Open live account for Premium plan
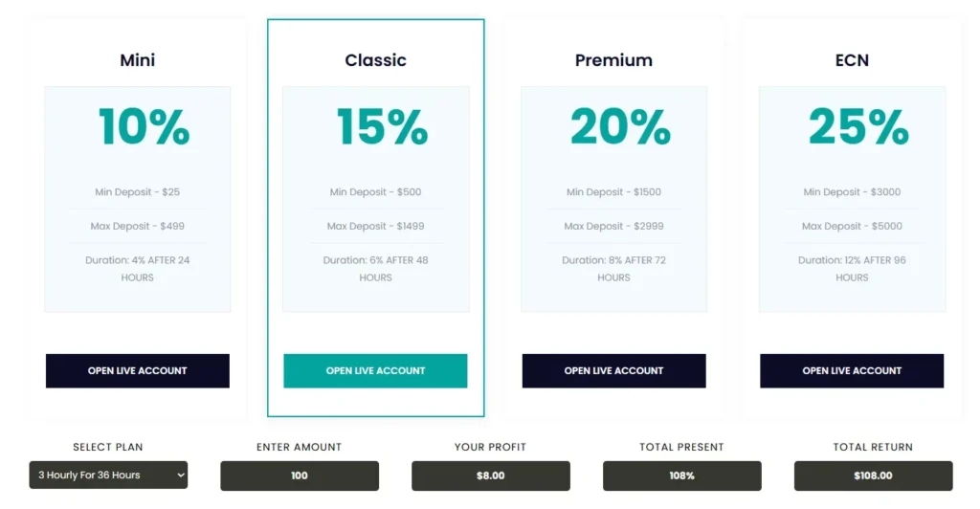Viewport: 980px width, 509px height. 613,370
